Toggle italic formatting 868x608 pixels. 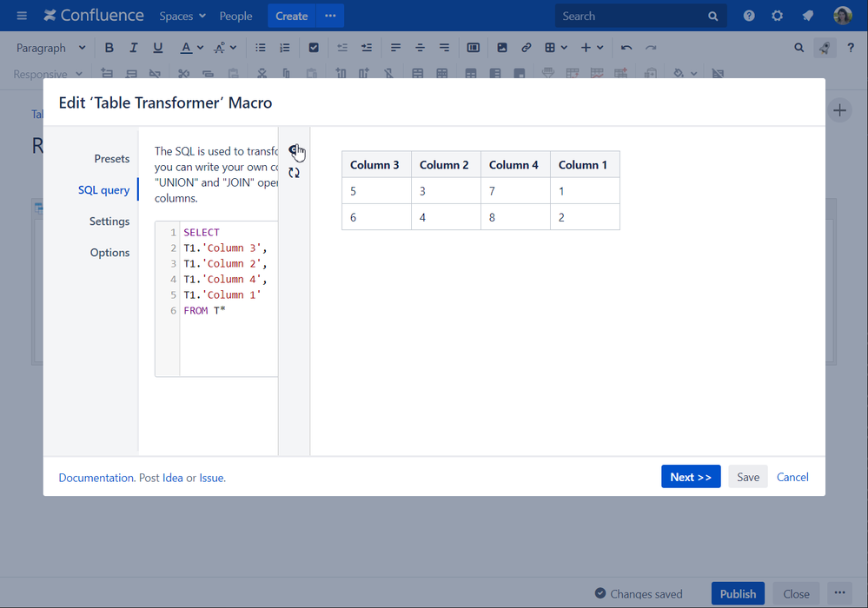(x=133, y=48)
